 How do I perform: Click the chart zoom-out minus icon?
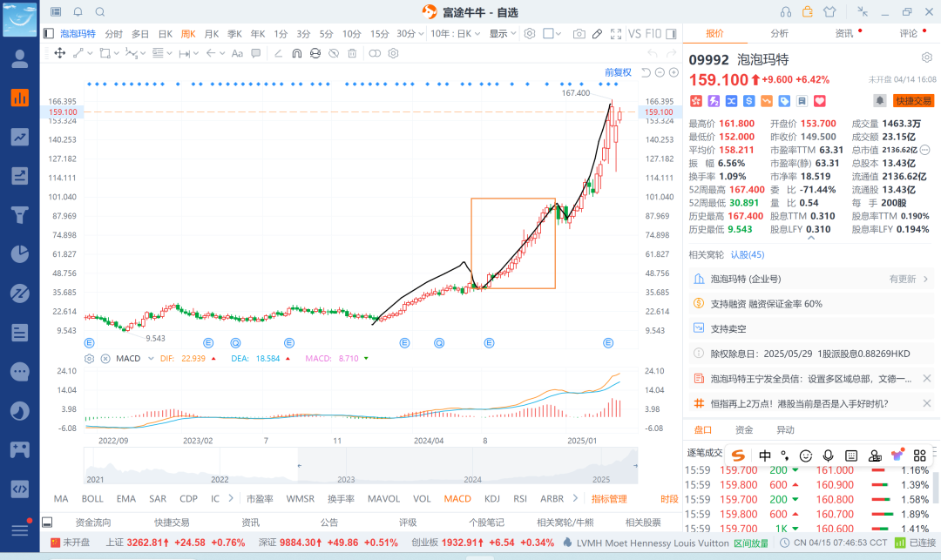[x=660, y=72]
